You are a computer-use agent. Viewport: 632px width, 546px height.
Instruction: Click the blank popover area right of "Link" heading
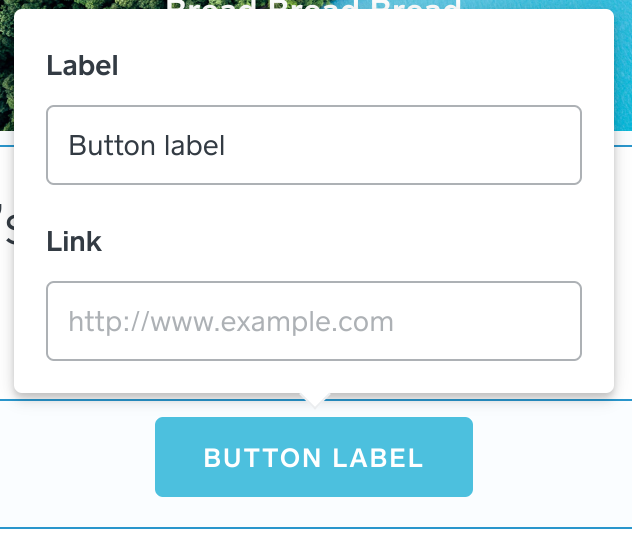tap(350, 242)
